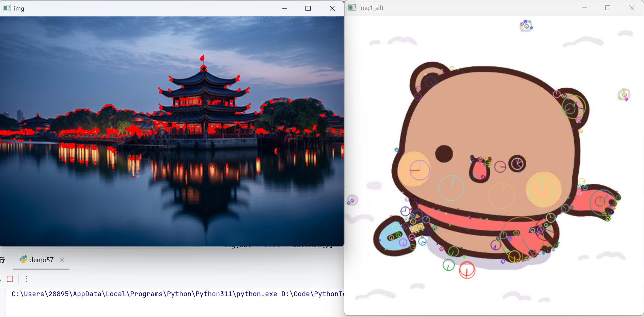Viewport: 644px width, 317px height.
Task: Select the demo57 run tab
Action: [x=41, y=260]
